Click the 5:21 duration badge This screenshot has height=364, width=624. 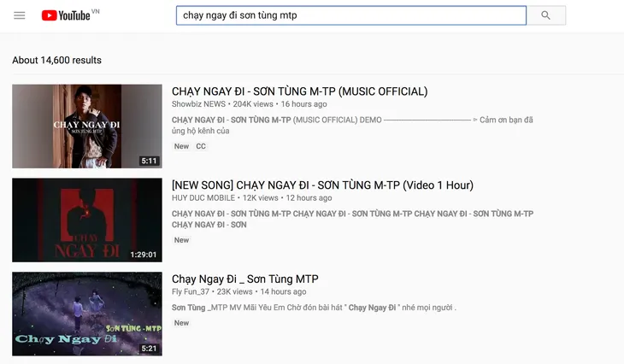click(x=150, y=349)
